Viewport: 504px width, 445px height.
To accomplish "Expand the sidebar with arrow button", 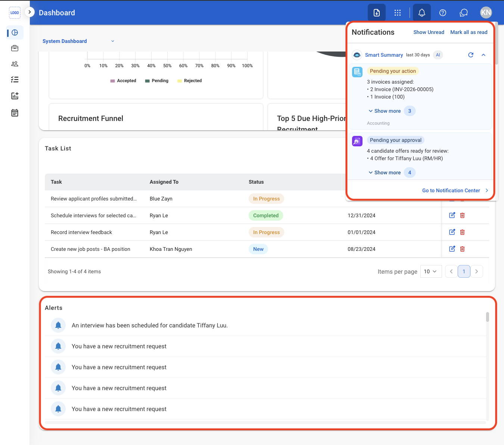I will tap(29, 12).
